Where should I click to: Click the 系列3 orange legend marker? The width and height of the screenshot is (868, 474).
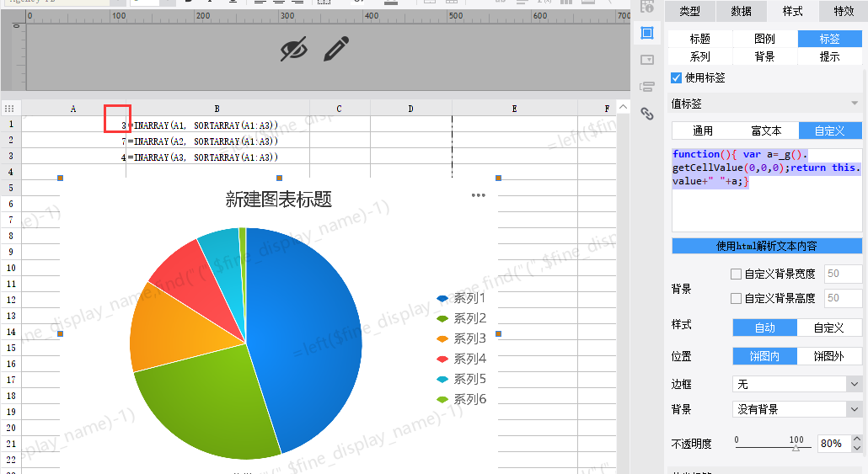[x=442, y=338]
